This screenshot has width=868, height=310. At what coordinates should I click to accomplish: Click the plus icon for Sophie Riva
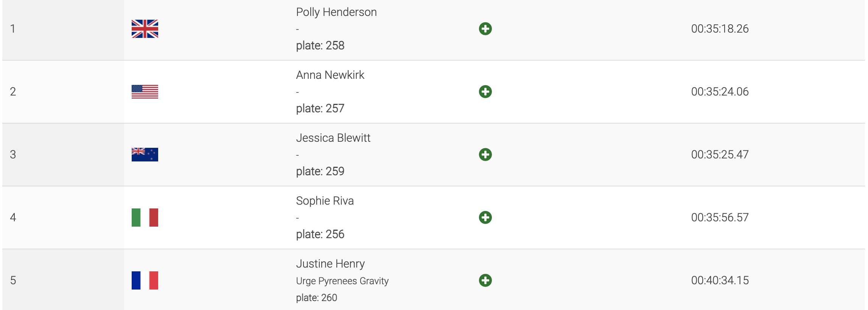[485, 218]
